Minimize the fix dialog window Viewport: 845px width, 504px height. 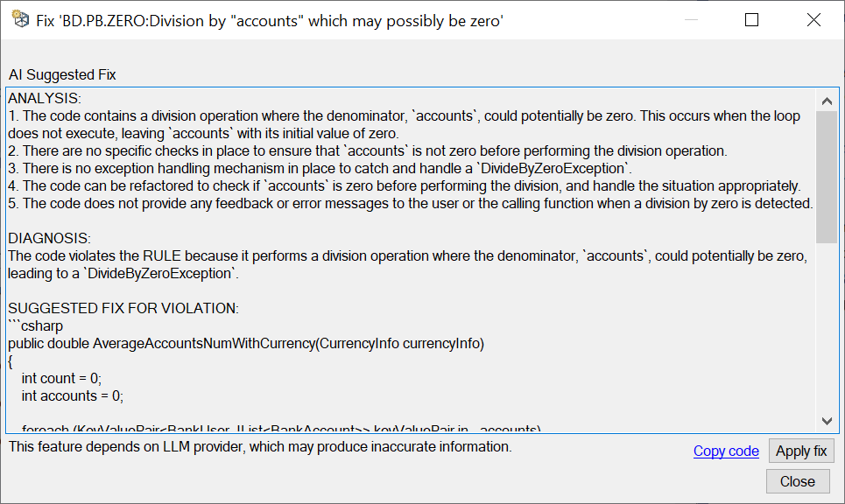pyautogui.click(x=691, y=20)
